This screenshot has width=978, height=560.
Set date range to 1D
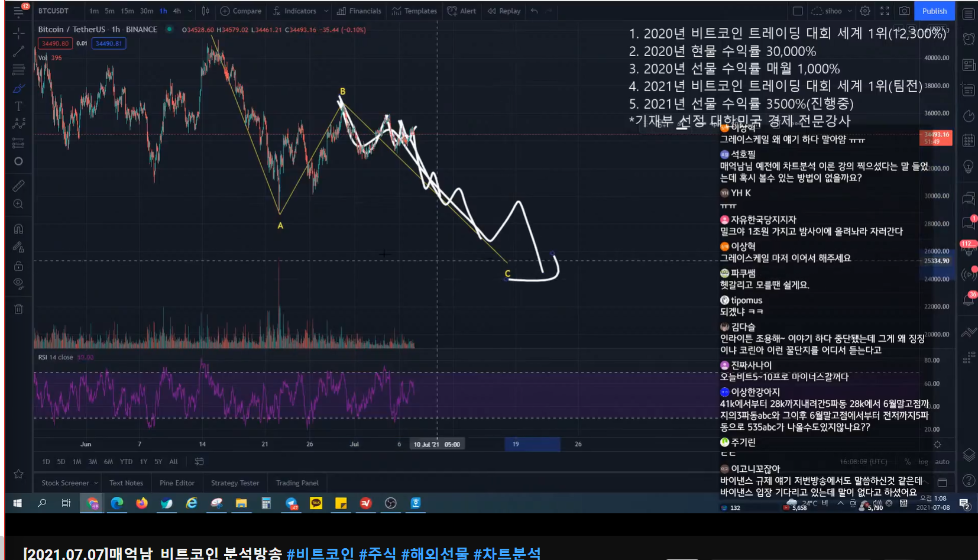[x=46, y=462]
